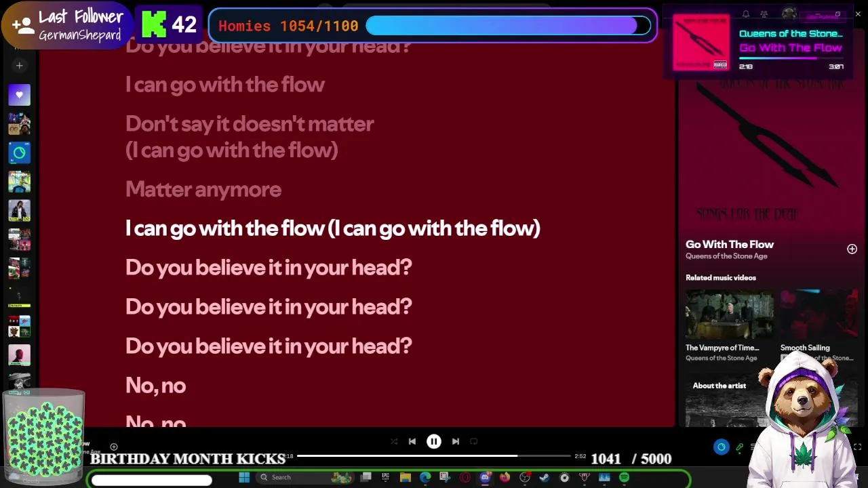The width and height of the screenshot is (868, 488).
Task: Open the Smooth Sailing music video thumbnail
Action: coord(819,314)
